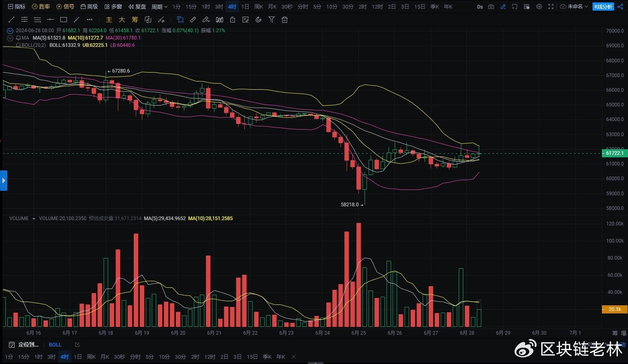
Task: Toggle the pencil drawing mode icon
Action: click(503, 7)
